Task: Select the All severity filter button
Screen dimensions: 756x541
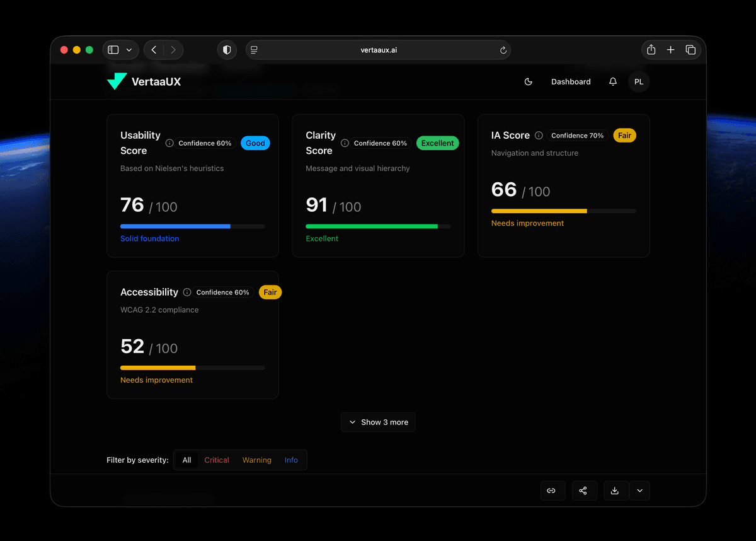Action: pos(186,460)
